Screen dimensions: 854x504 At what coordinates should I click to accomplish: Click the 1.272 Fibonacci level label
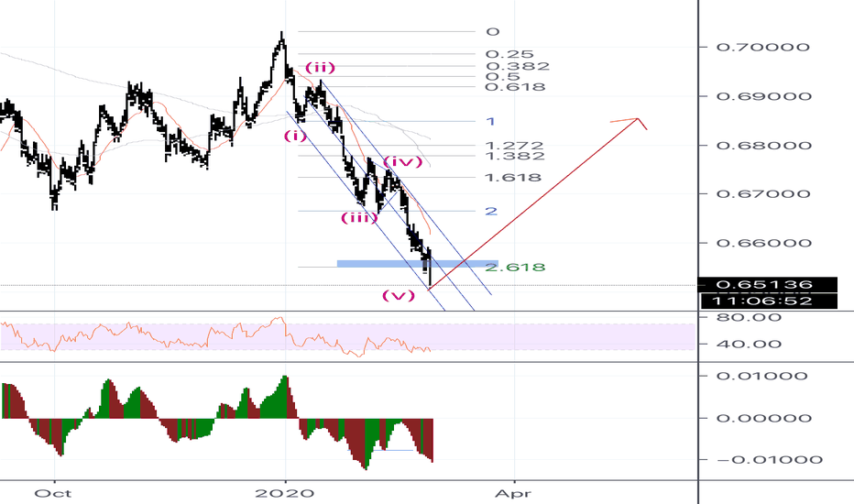coord(514,146)
